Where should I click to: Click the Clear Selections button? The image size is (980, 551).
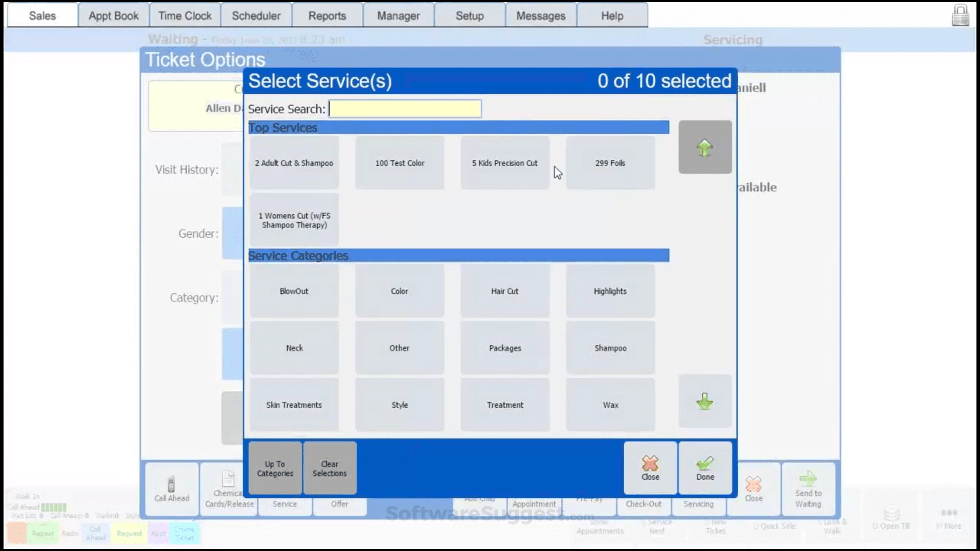pos(330,468)
